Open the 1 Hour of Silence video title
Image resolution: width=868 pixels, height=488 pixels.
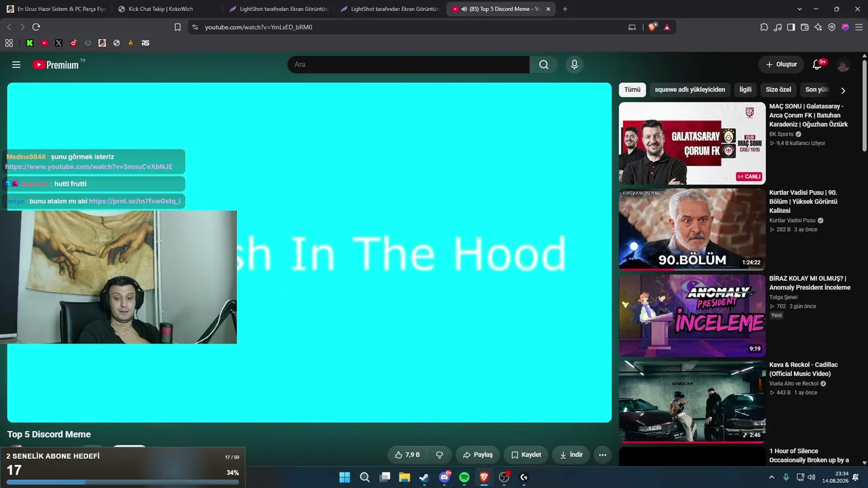(809, 455)
